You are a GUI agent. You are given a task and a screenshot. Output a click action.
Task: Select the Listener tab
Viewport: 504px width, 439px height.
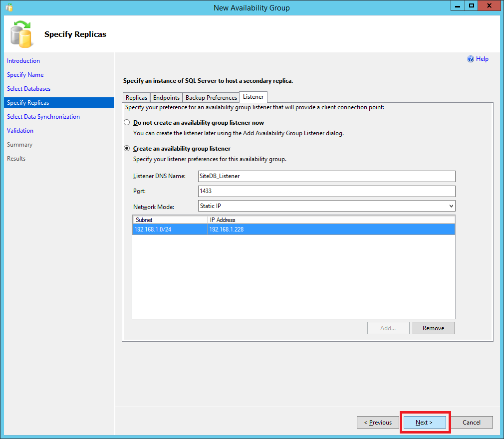253,97
